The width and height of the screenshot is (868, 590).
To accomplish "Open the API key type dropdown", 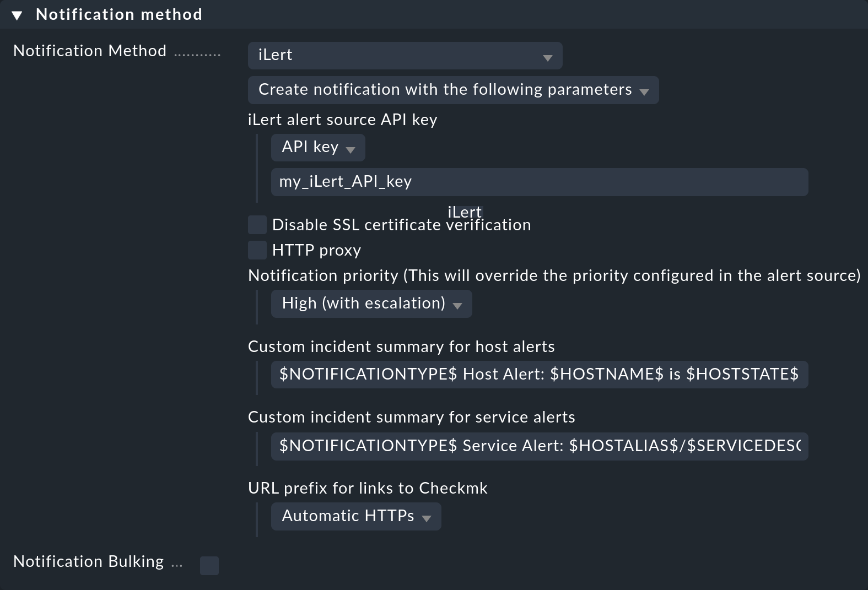I will pos(318,147).
